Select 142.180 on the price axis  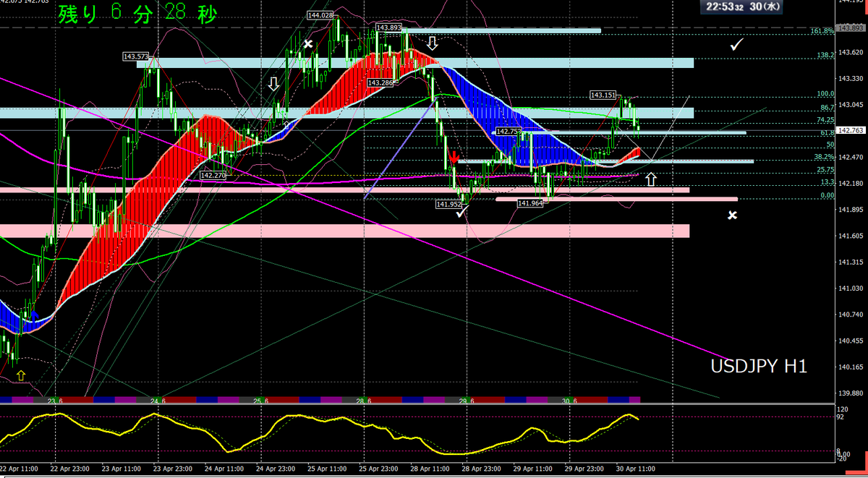(852, 184)
